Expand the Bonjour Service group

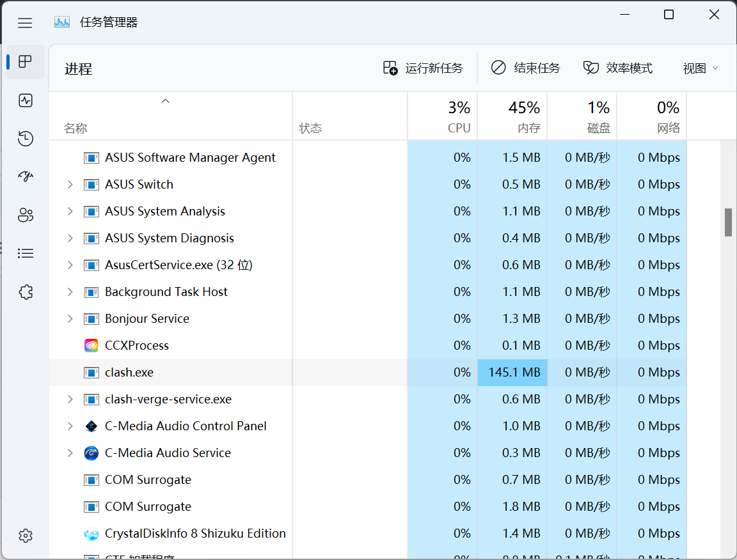[x=70, y=319]
